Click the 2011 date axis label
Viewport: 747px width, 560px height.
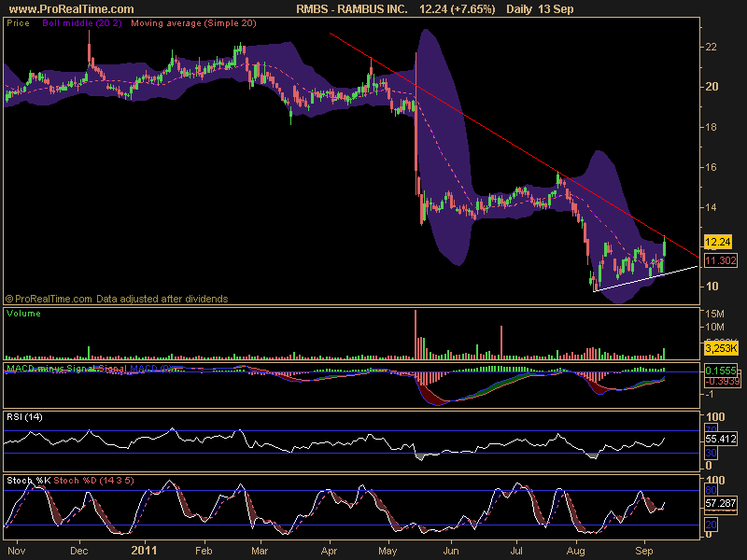click(144, 551)
